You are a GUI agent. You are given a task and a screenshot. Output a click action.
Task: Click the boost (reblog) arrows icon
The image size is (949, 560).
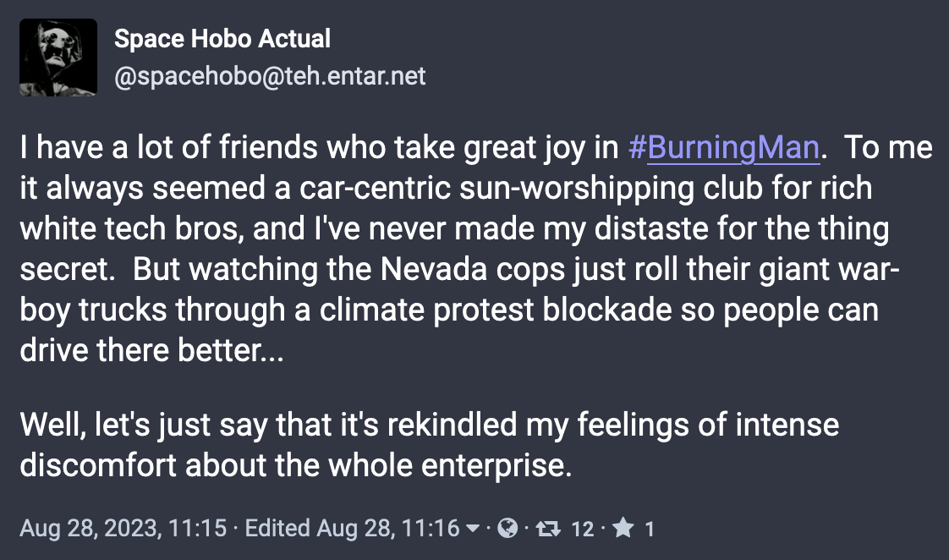pyautogui.click(x=549, y=530)
